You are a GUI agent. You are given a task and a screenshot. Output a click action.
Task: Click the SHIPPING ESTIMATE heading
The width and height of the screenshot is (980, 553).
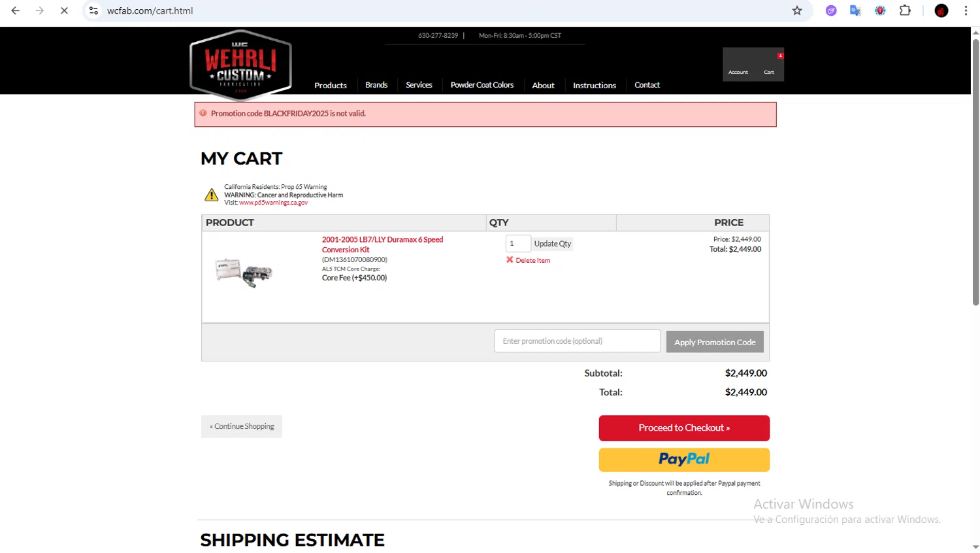pyautogui.click(x=293, y=540)
